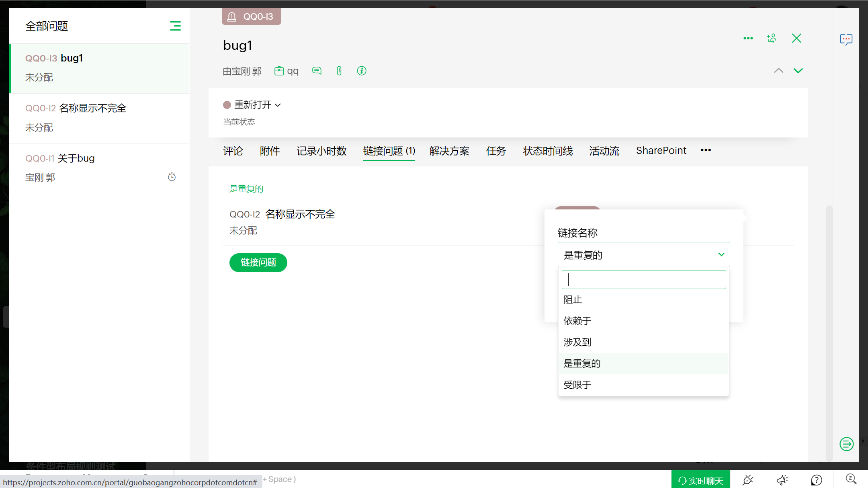Screen dimensions: 868x488
Task: Open the issue info icon
Action: (x=361, y=71)
